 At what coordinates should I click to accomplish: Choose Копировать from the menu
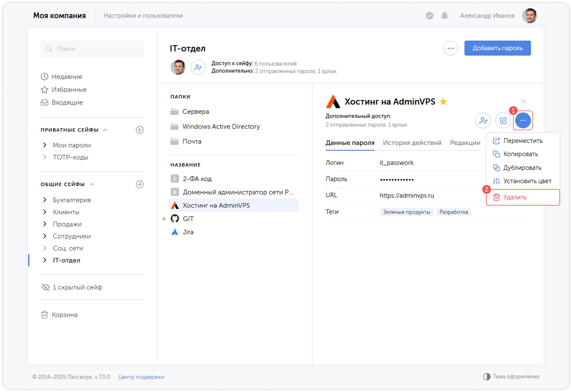pyautogui.click(x=523, y=154)
